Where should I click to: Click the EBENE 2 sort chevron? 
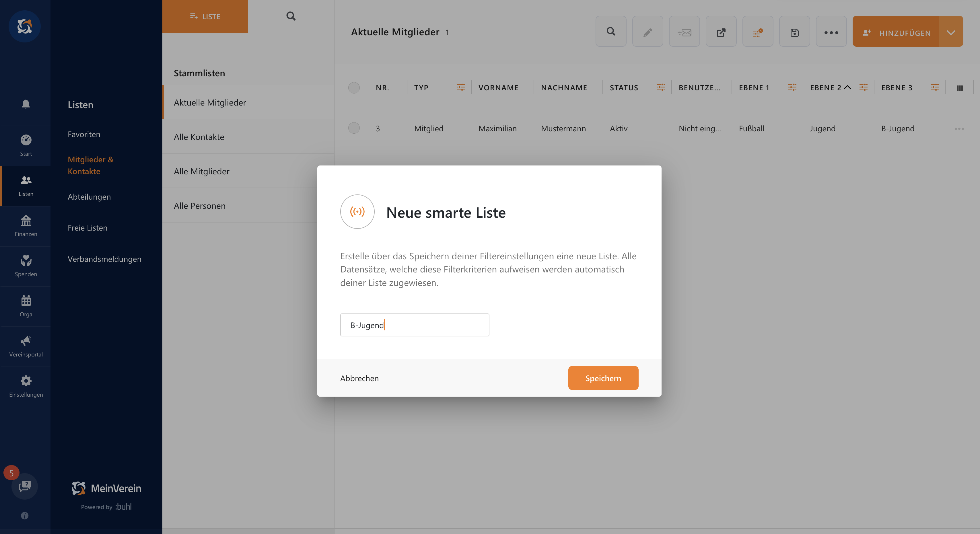(848, 87)
